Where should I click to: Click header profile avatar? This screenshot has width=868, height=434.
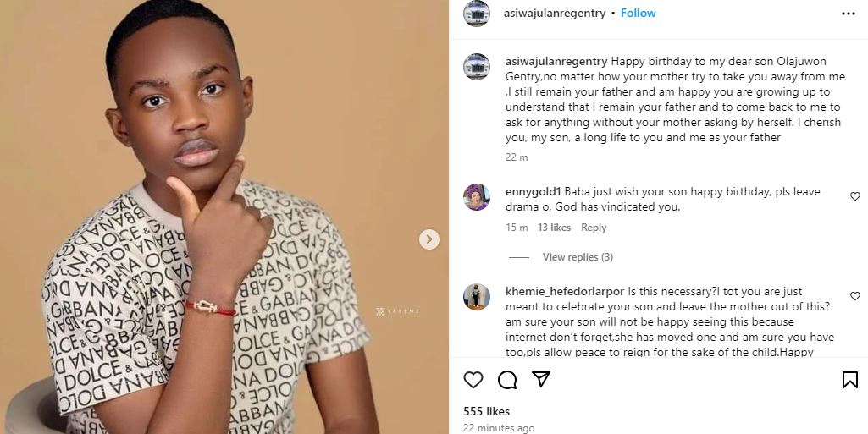(477, 14)
